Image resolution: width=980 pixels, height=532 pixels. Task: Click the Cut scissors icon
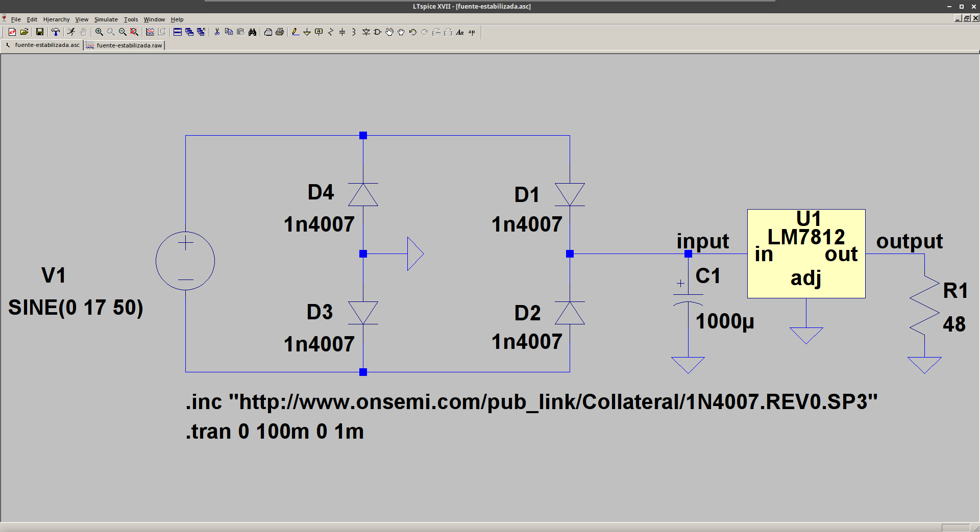click(x=217, y=32)
